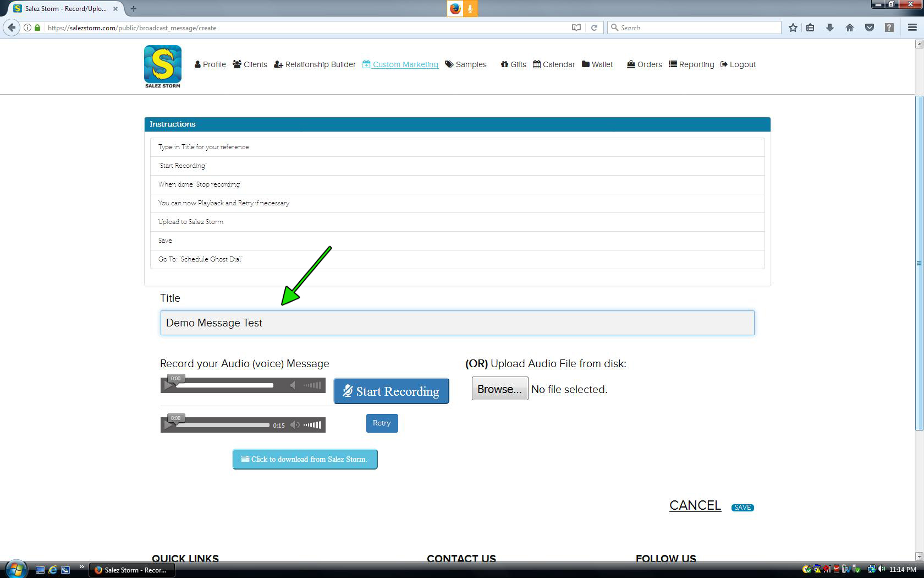Open the Relationship Builder menu
The width and height of the screenshot is (924, 578).
315,64
